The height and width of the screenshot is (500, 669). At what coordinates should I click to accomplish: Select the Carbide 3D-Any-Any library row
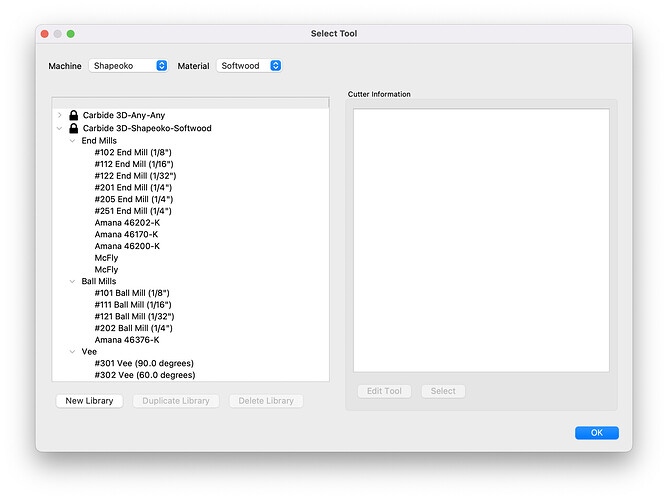point(190,115)
